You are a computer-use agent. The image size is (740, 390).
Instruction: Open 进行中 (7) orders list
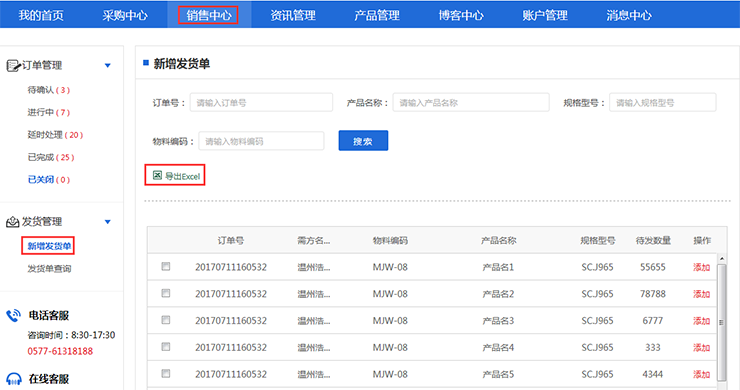49,112
